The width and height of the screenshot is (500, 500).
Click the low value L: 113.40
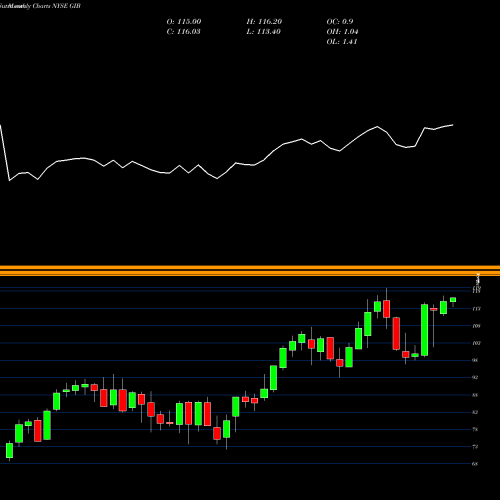click(263, 32)
